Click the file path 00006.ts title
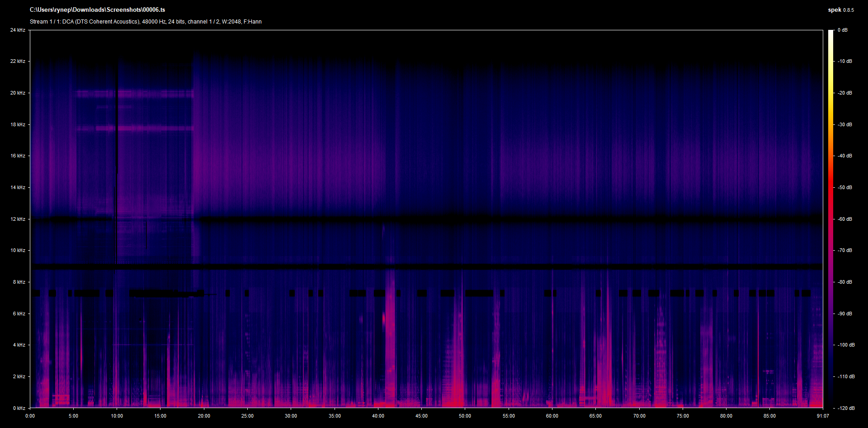Image resolution: width=868 pixels, height=428 pixels. tap(97, 10)
